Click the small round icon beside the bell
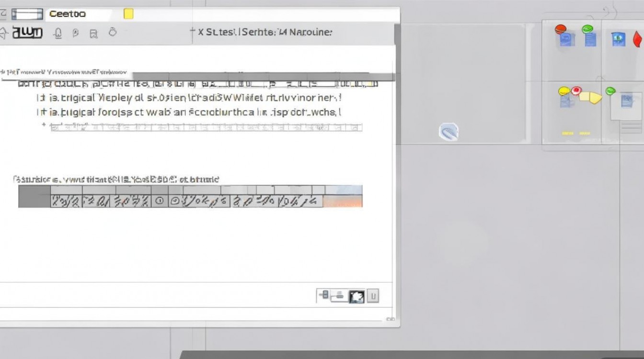Image resolution: width=644 pixels, height=359 pixels. [x=75, y=33]
